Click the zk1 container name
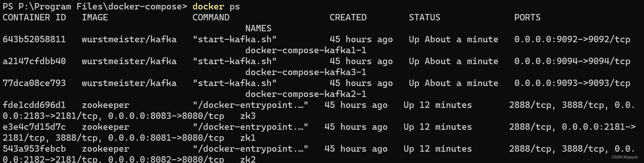The width and height of the screenshot is (644, 163). (x=248, y=138)
